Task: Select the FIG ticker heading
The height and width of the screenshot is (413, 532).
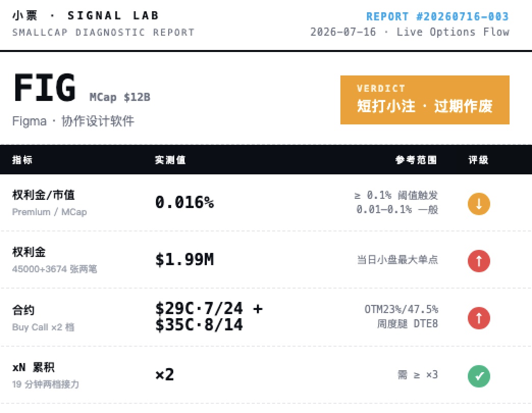Action: click(x=44, y=88)
